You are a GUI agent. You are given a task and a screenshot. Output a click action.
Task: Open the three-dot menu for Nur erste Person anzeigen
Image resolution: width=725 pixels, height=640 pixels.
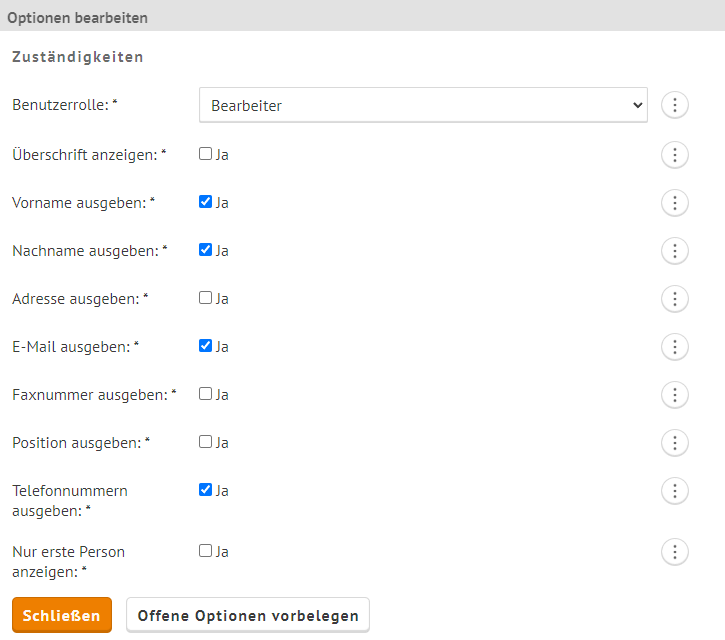pyautogui.click(x=675, y=552)
